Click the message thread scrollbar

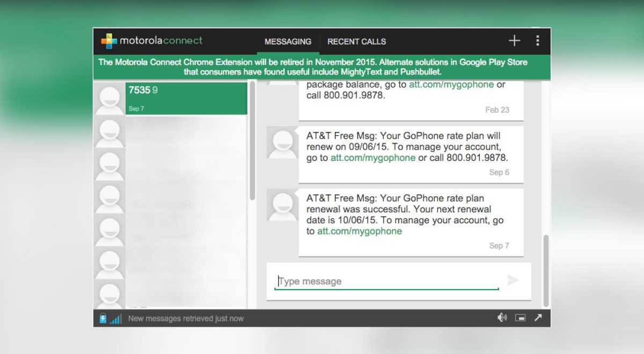click(x=546, y=268)
